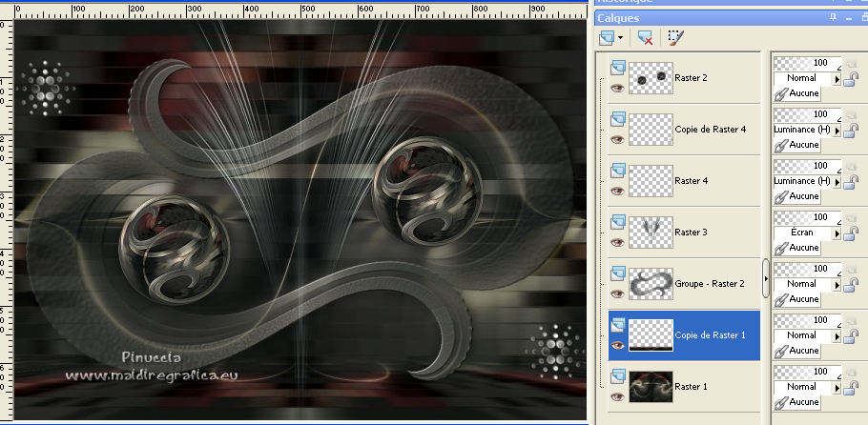Screen dimensions: 868x425
Task: Pin the Calques panel with pushpin icon
Action: (x=833, y=18)
